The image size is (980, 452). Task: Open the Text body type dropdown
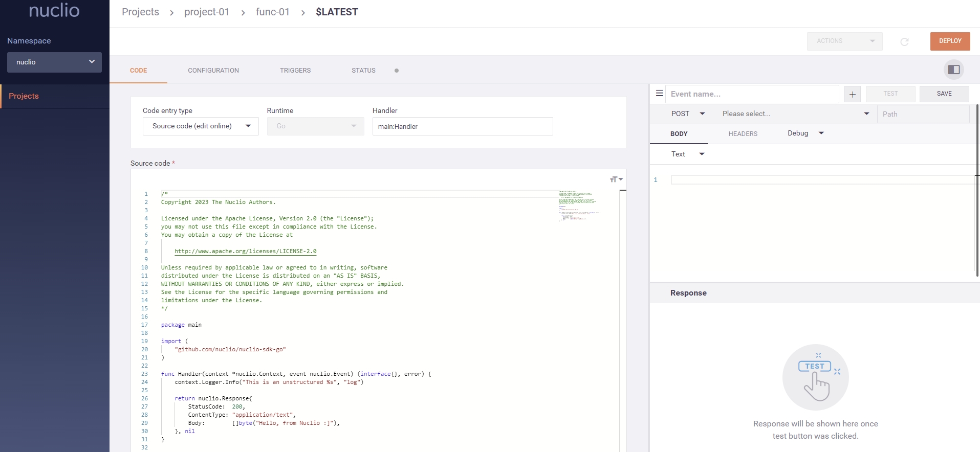tap(687, 154)
